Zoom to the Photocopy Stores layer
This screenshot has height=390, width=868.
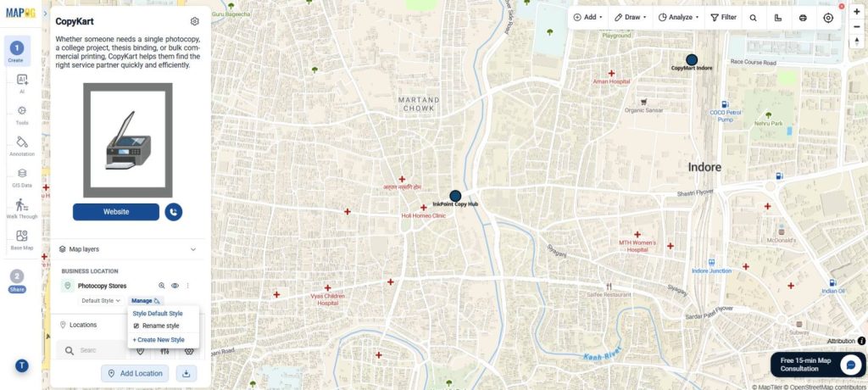[162, 286]
